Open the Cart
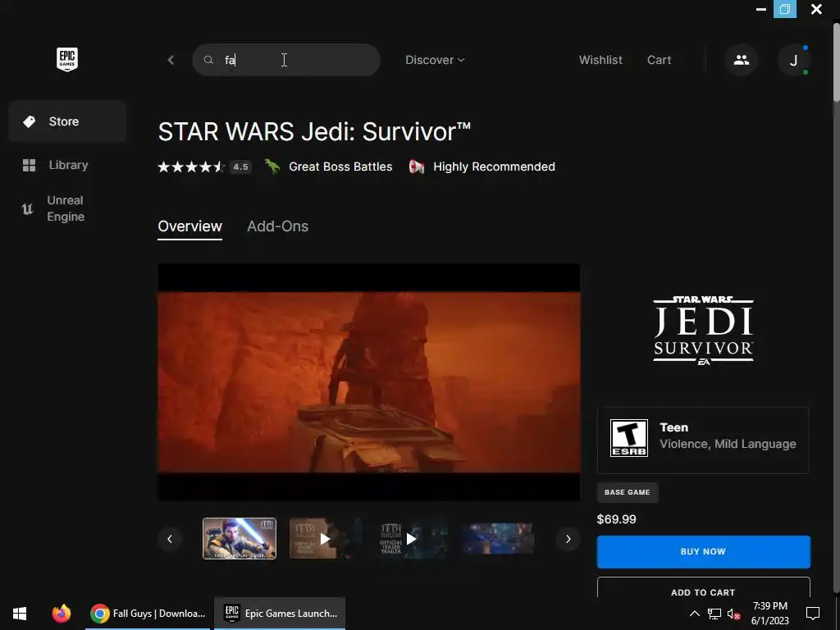Screen dimensions: 840x630 [659, 60]
